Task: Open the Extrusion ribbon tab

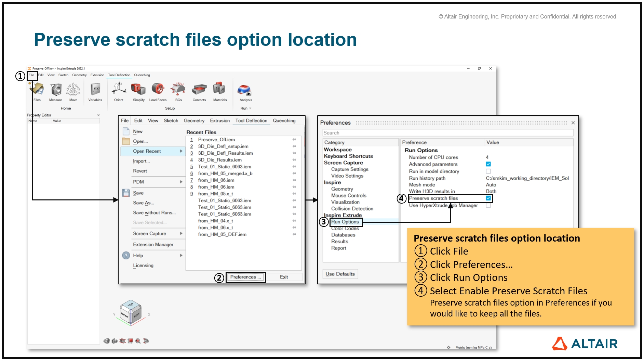Action: tap(97, 75)
